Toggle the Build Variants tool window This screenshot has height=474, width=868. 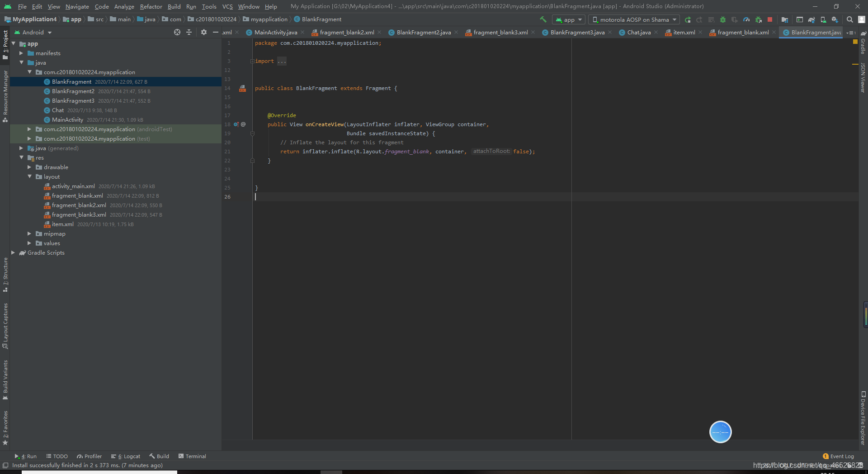click(x=5, y=380)
